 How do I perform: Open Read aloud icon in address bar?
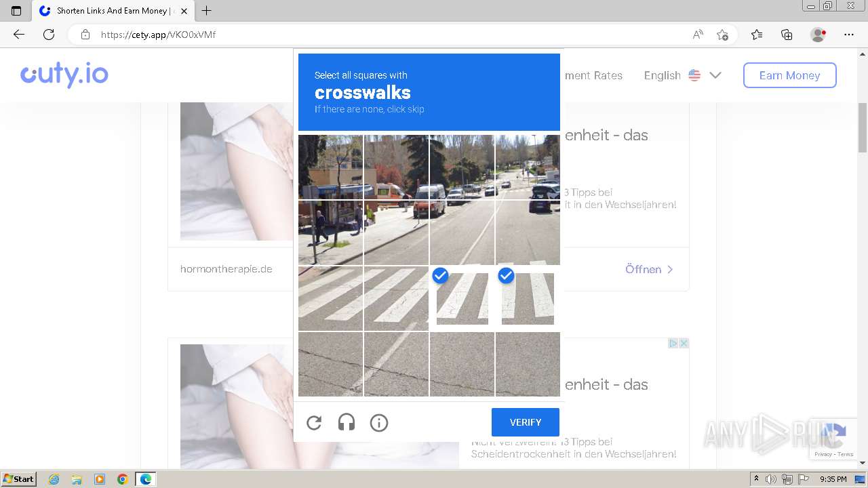(698, 35)
